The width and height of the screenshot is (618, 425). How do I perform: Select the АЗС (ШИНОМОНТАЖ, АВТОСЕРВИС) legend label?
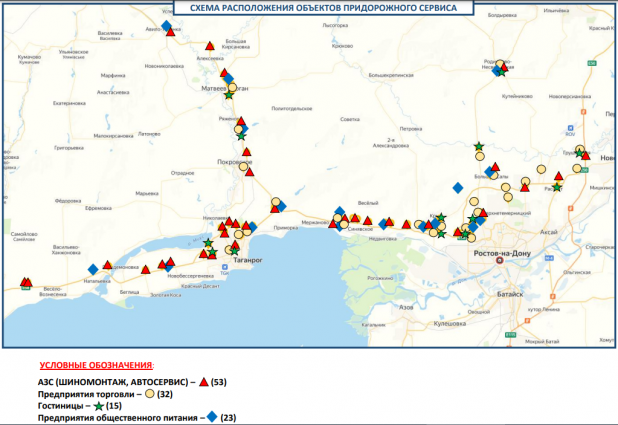click(x=113, y=382)
